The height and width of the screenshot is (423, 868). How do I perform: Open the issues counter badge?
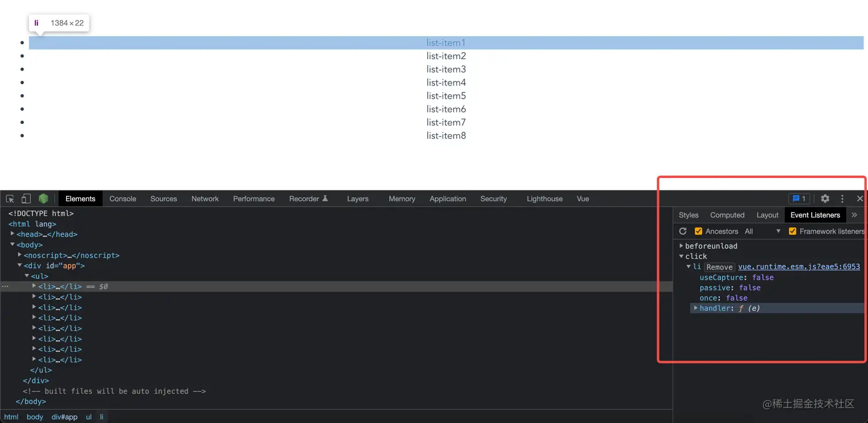coord(799,199)
